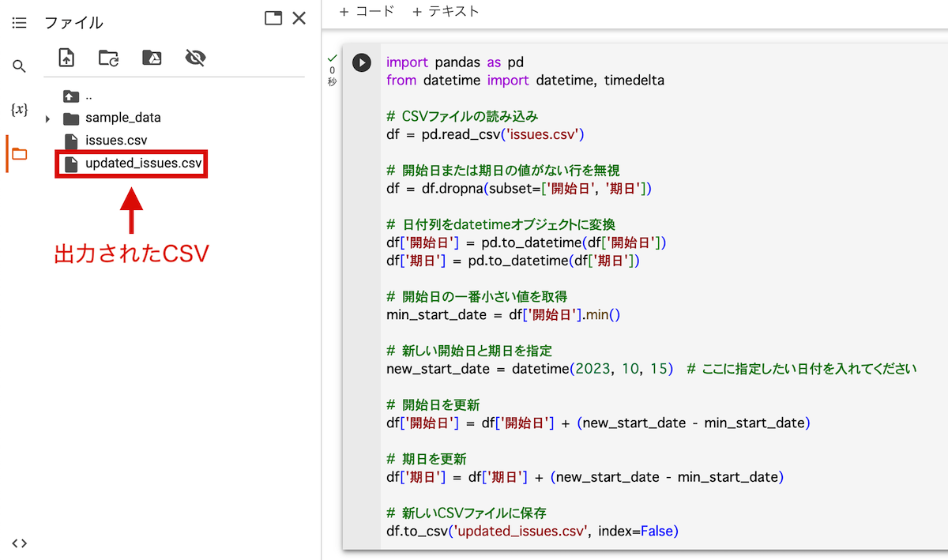Close the ファイル panel
Screen dimensions: 948x560
click(299, 18)
